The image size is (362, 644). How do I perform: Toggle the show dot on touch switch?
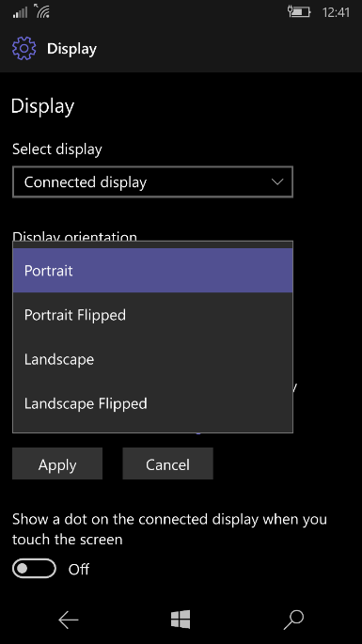[34, 569]
